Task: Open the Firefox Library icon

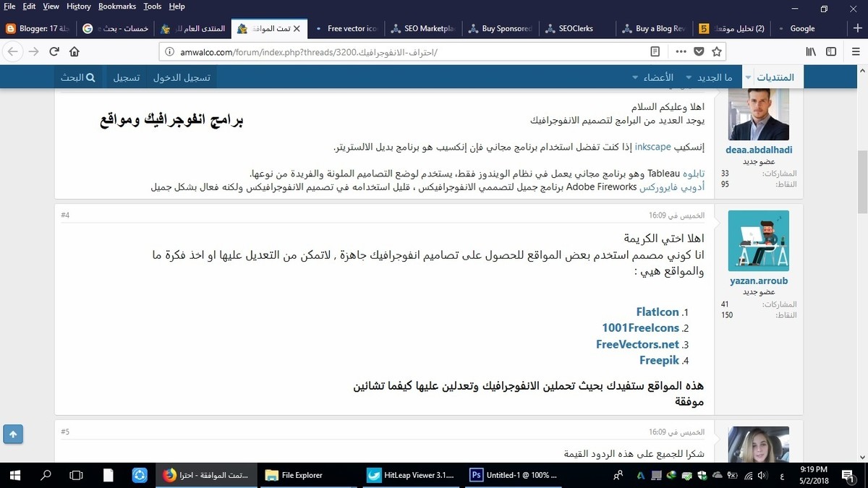Action: 811,51
